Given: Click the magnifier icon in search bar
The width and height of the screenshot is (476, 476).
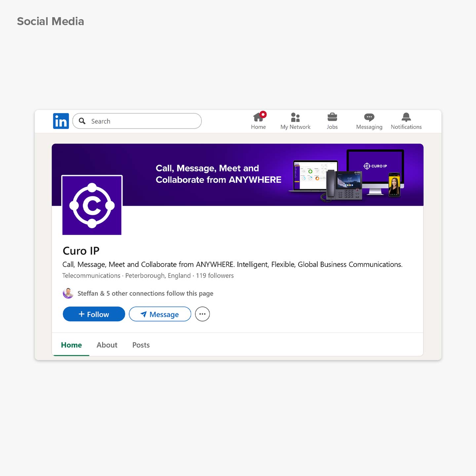Looking at the screenshot, I should point(82,121).
